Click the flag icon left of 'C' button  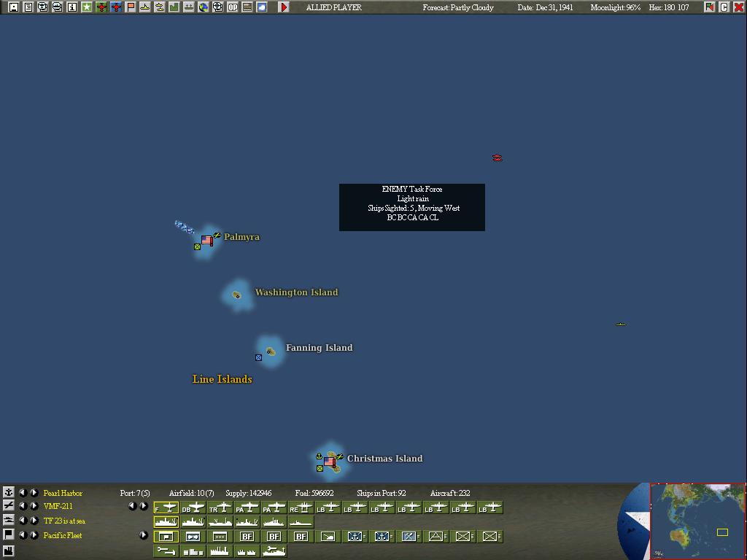[709, 7]
